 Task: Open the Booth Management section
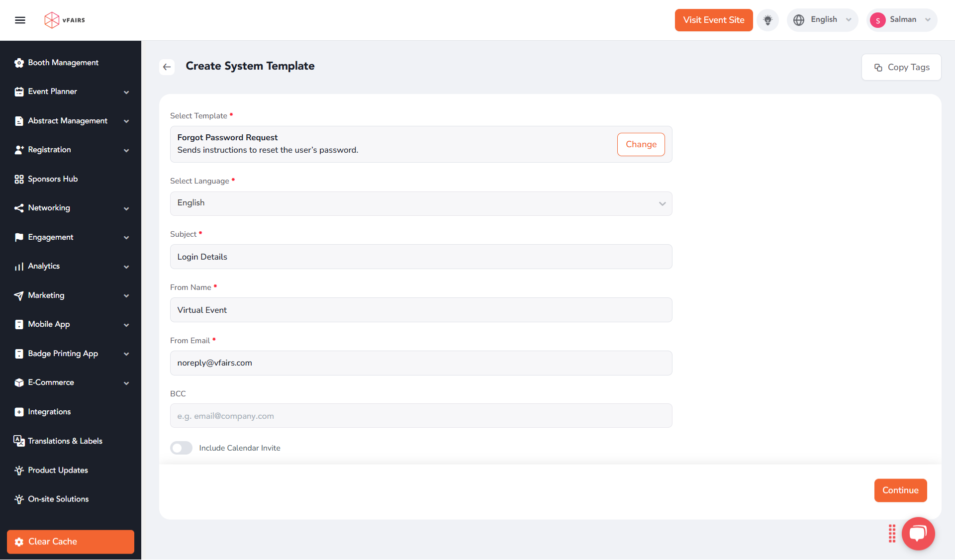tap(63, 63)
